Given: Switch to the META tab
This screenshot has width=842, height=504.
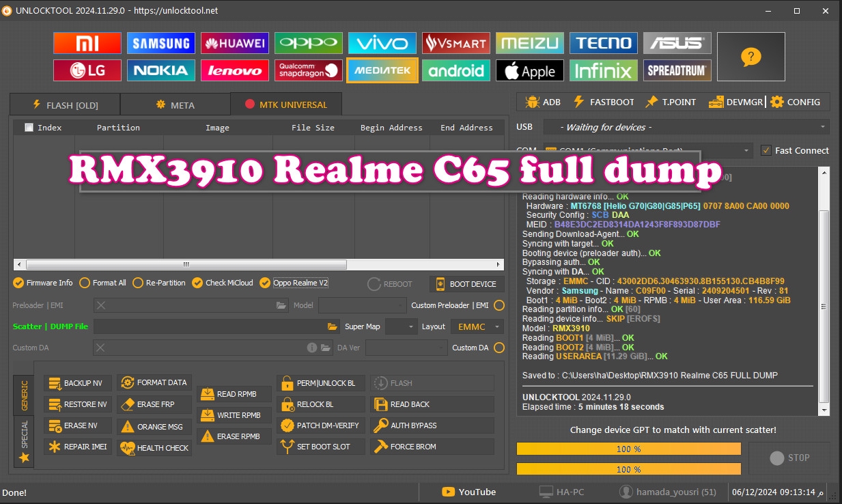Looking at the screenshot, I should [x=175, y=104].
